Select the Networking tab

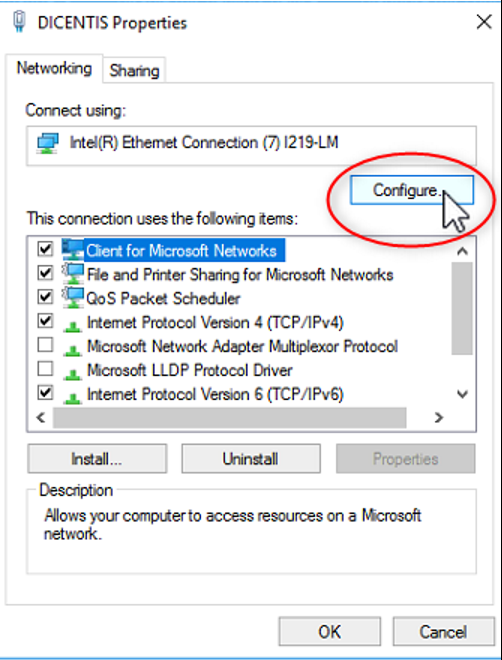tap(54, 68)
